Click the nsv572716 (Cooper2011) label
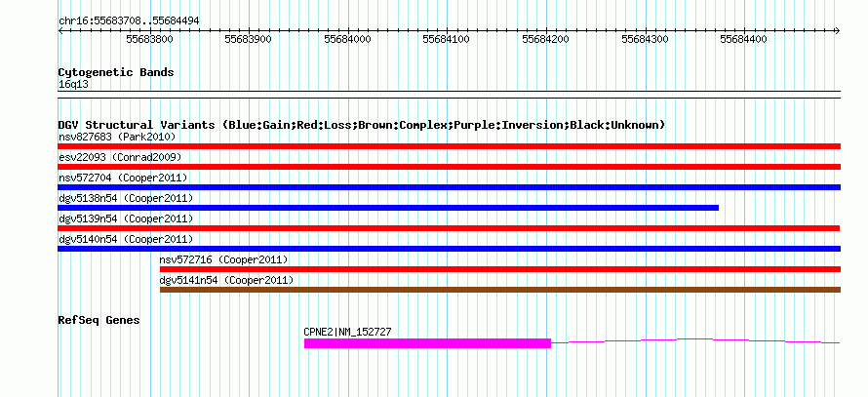 223,259
